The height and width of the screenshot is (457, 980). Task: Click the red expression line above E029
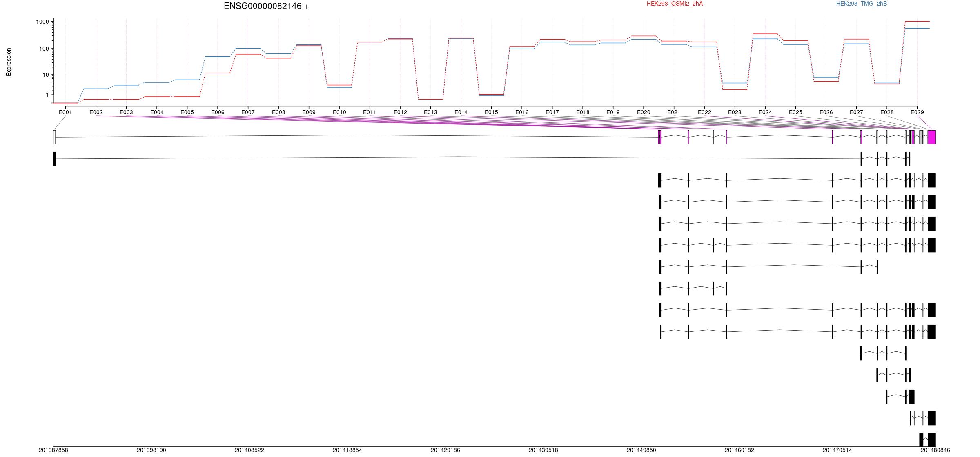917,21
